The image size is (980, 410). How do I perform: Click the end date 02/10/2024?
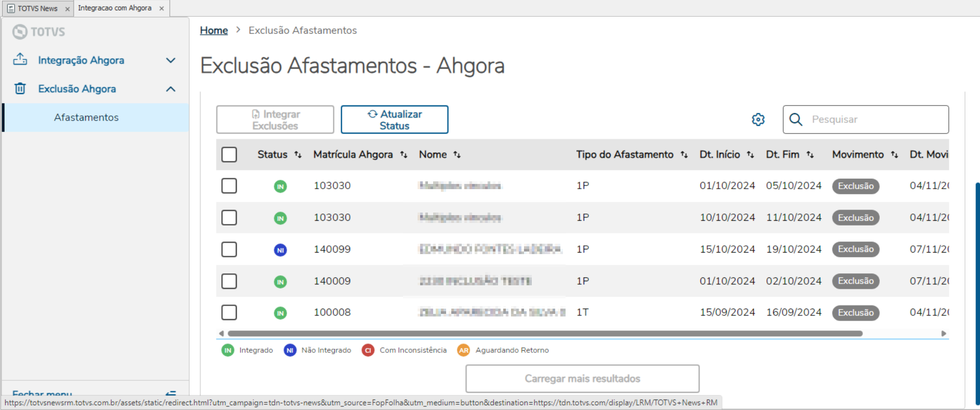point(794,281)
